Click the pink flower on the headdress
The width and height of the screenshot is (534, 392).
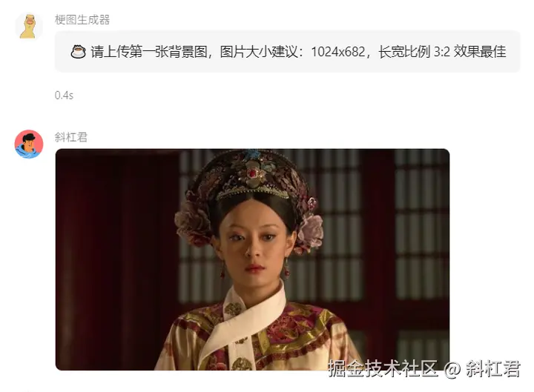pos(311,230)
